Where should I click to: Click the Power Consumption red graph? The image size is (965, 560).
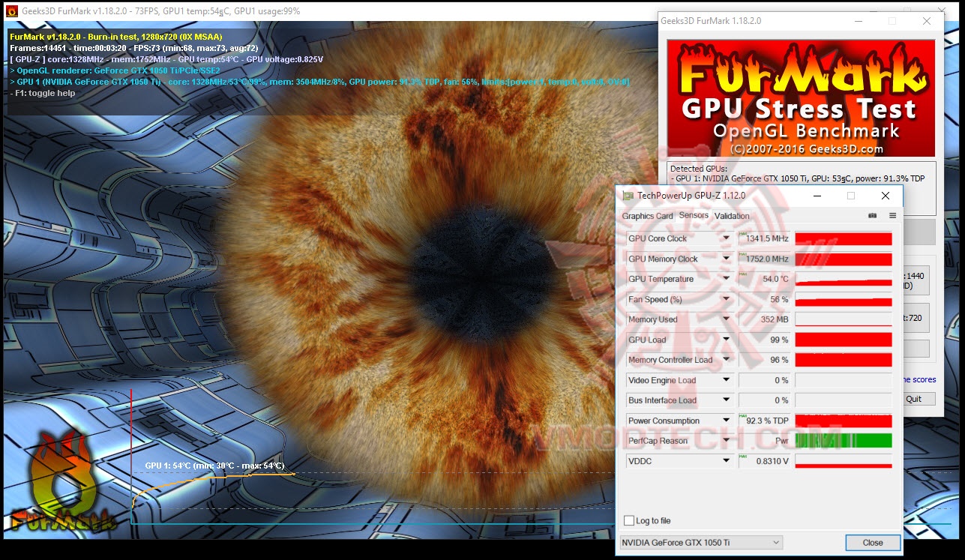[844, 421]
